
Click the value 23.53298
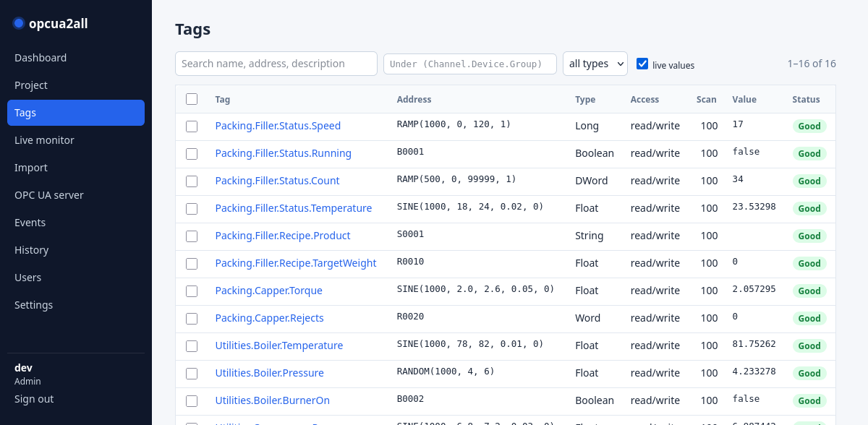click(x=754, y=207)
